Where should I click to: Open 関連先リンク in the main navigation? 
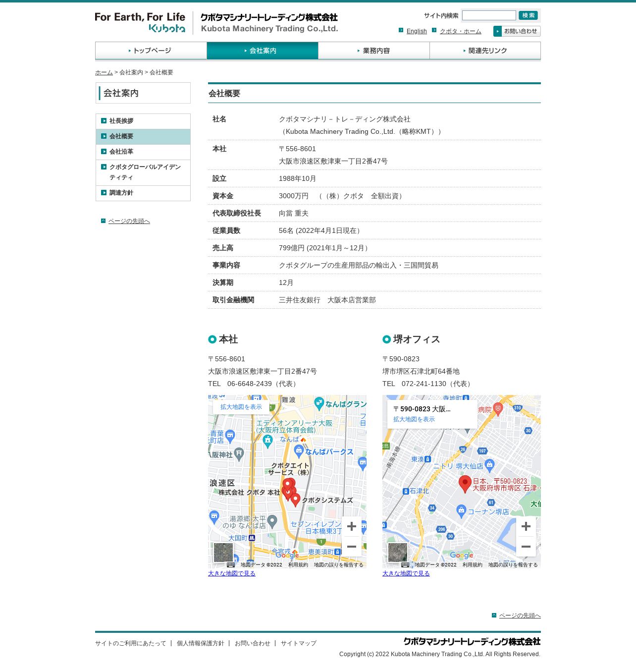[x=485, y=51]
